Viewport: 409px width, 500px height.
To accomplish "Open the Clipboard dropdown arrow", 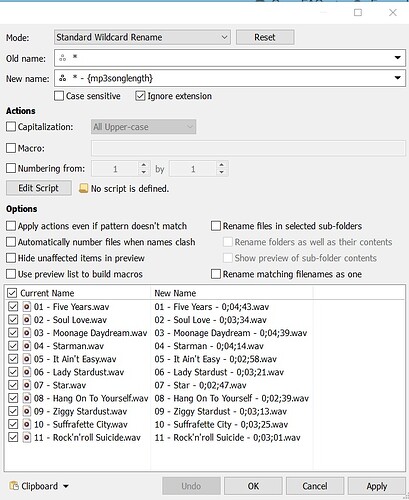I will (x=66, y=486).
